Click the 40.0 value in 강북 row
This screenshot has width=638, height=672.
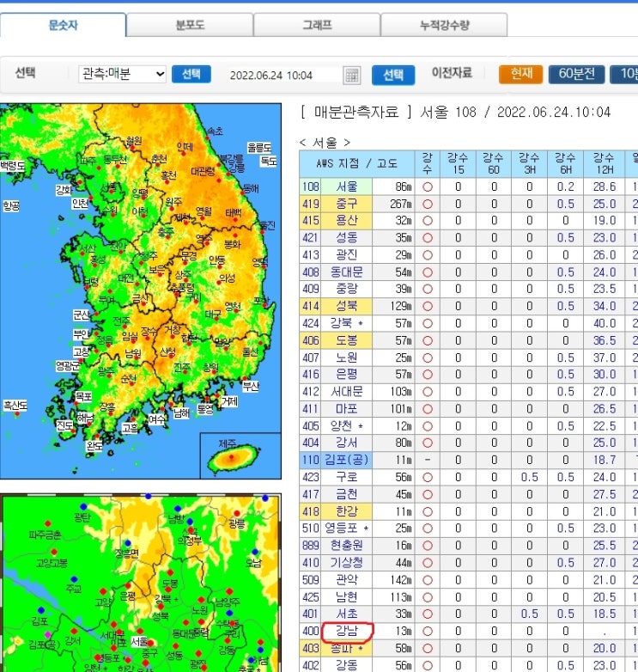point(605,324)
